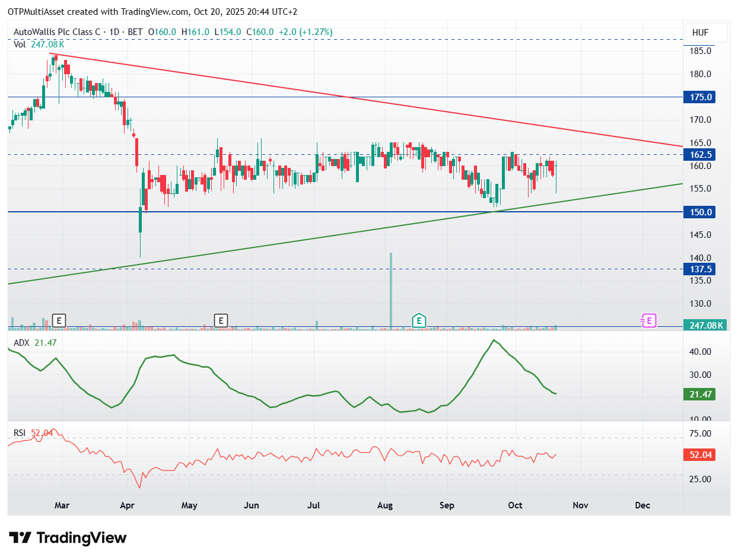Screen dimensions: 738x560
Task: Click the 175.0 price level label
Action: 701,97
